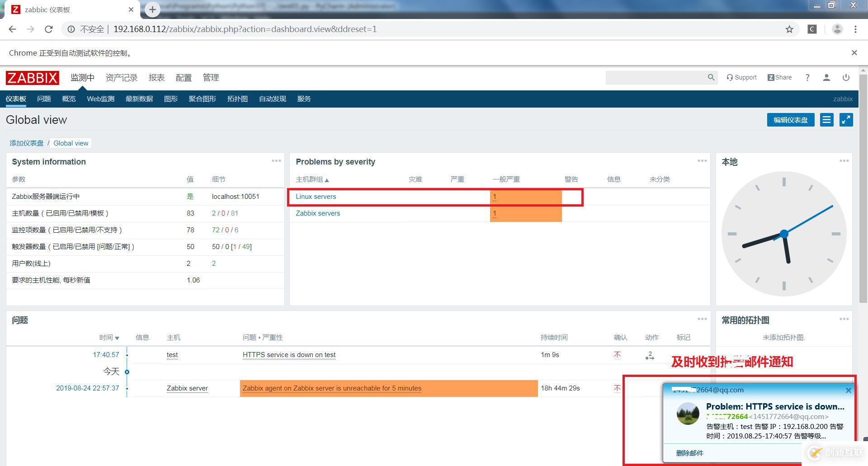Close the QQ mail notification popup
Viewport: 868px width, 466px height.
point(849,391)
